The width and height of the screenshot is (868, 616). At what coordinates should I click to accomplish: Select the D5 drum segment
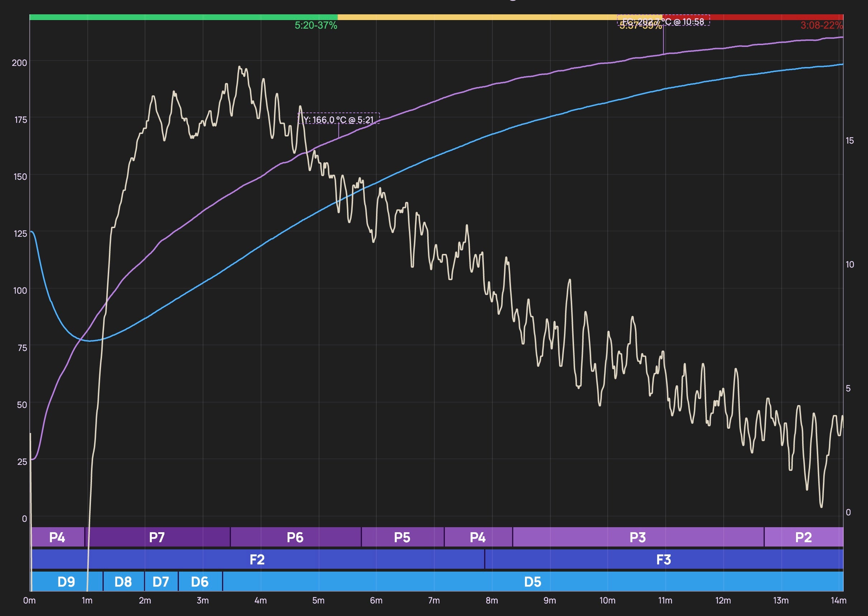[x=533, y=582]
